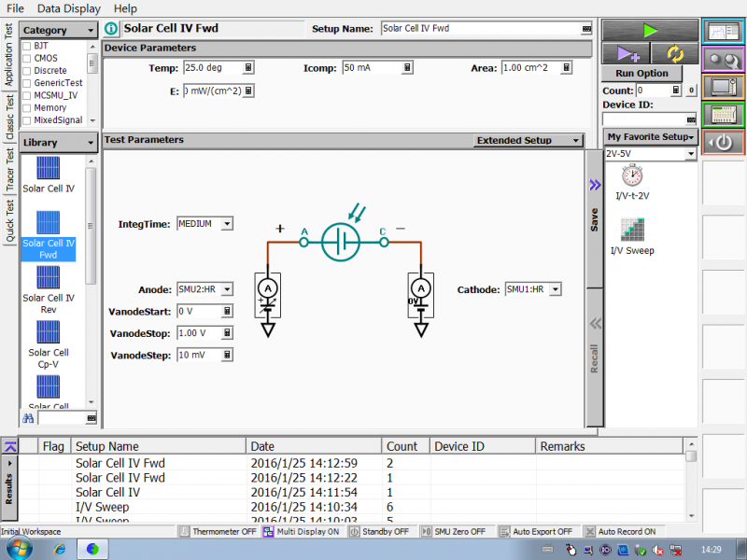Start the single measurement with green play button

click(x=650, y=31)
